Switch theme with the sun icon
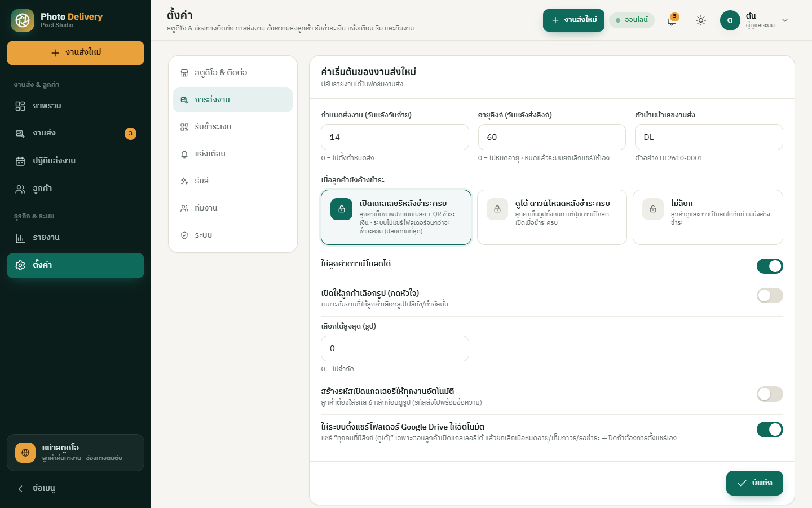 [701, 20]
